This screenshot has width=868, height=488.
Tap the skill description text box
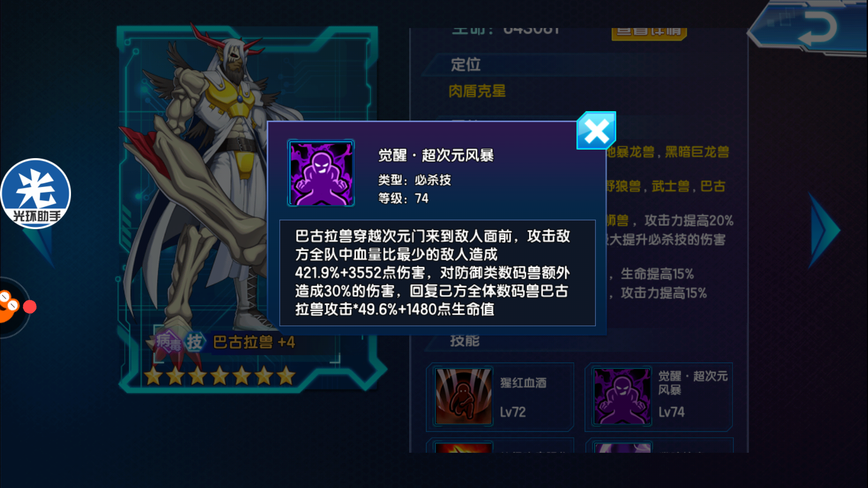437,272
